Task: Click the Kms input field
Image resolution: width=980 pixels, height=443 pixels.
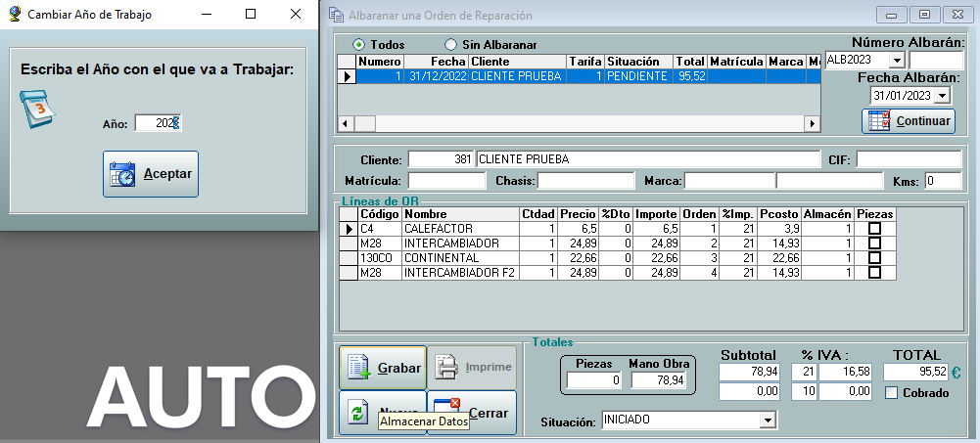Action: 943,181
